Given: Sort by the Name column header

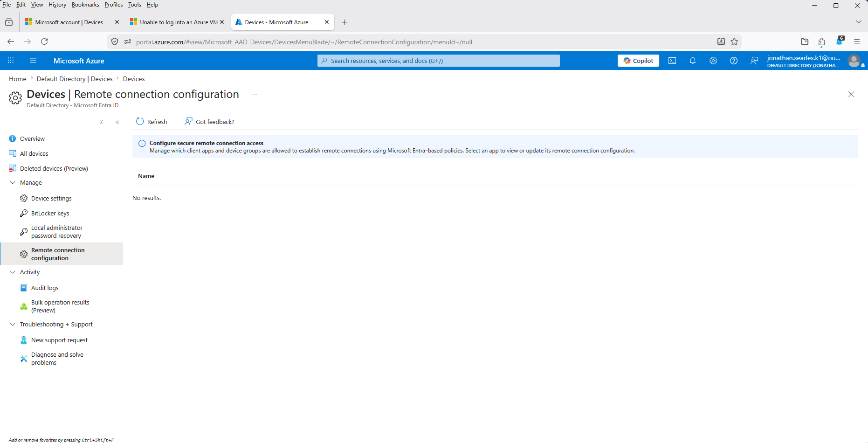Looking at the screenshot, I should [x=146, y=176].
